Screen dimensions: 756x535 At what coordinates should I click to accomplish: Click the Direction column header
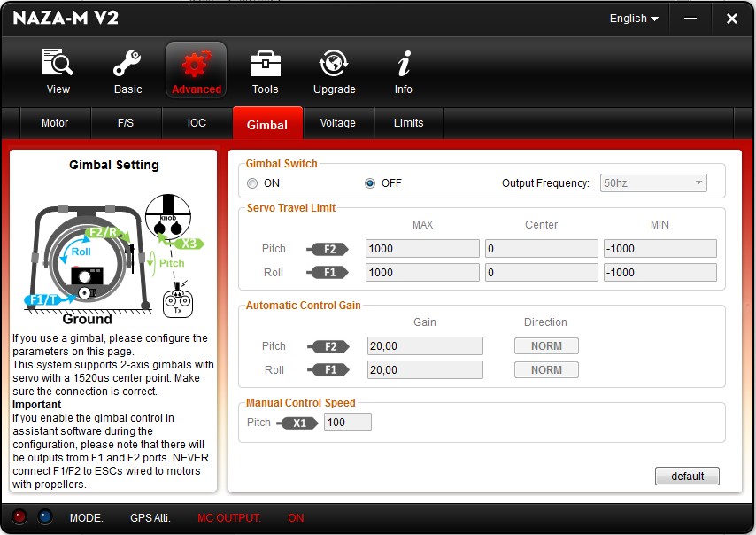(545, 322)
